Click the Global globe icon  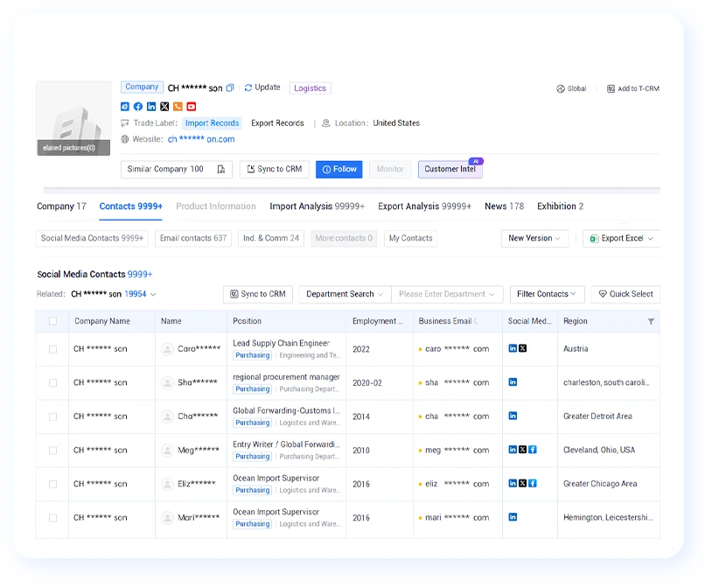[561, 88]
